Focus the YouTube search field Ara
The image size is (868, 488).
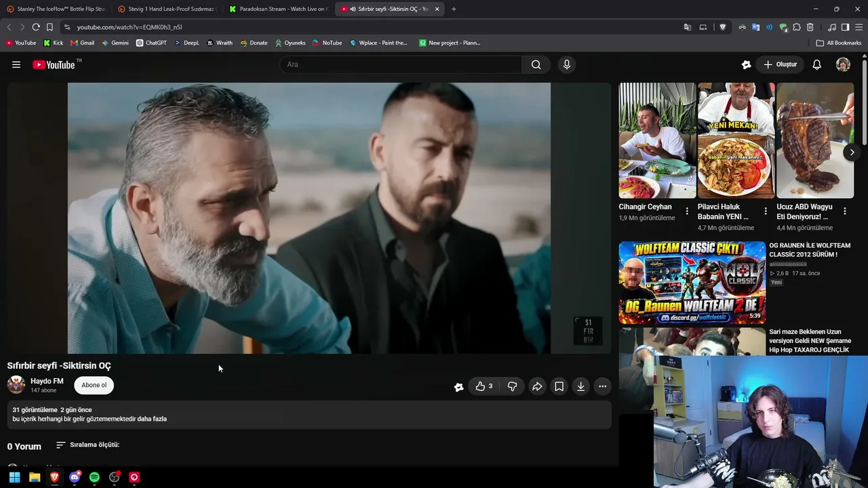pyautogui.click(x=401, y=64)
